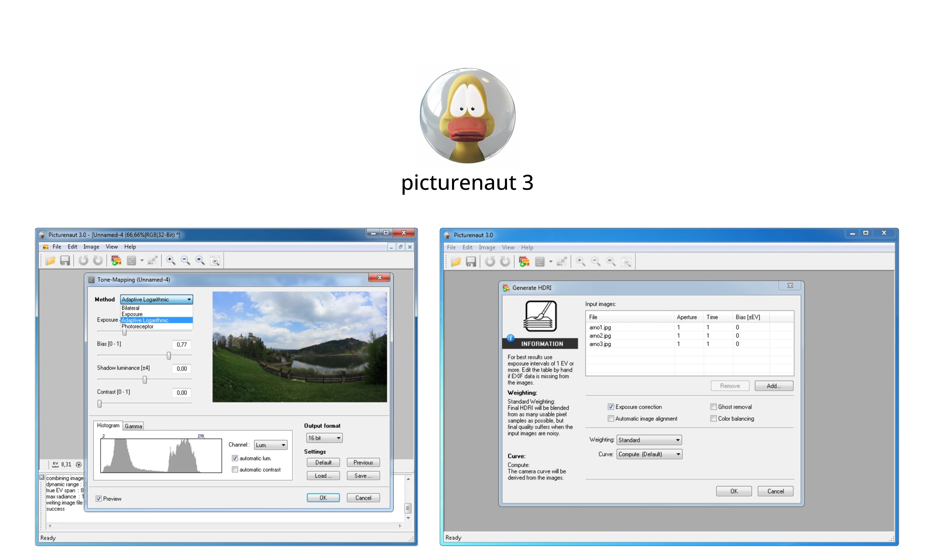Click Generate HDRI icon in left window toolbar
Viewport: 934px width, 560px height.
tap(116, 260)
